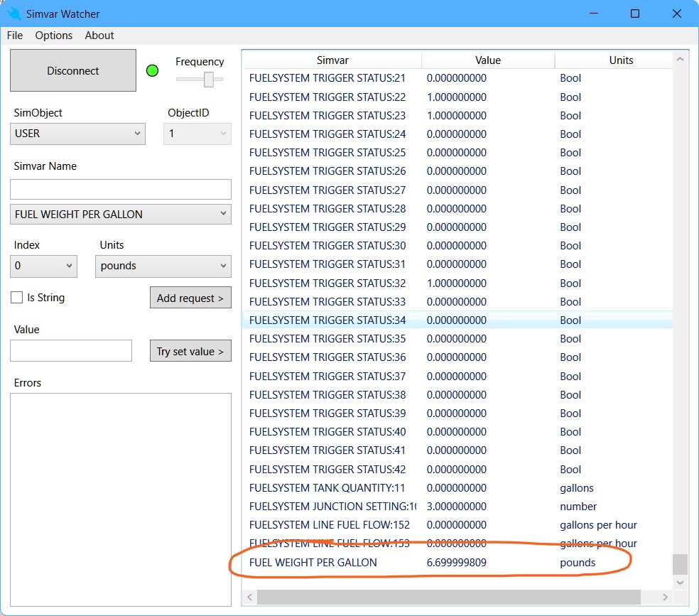Image resolution: width=699 pixels, height=616 pixels.
Task: Click gallons per hour unit for FLOW:152
Action: 598,525
